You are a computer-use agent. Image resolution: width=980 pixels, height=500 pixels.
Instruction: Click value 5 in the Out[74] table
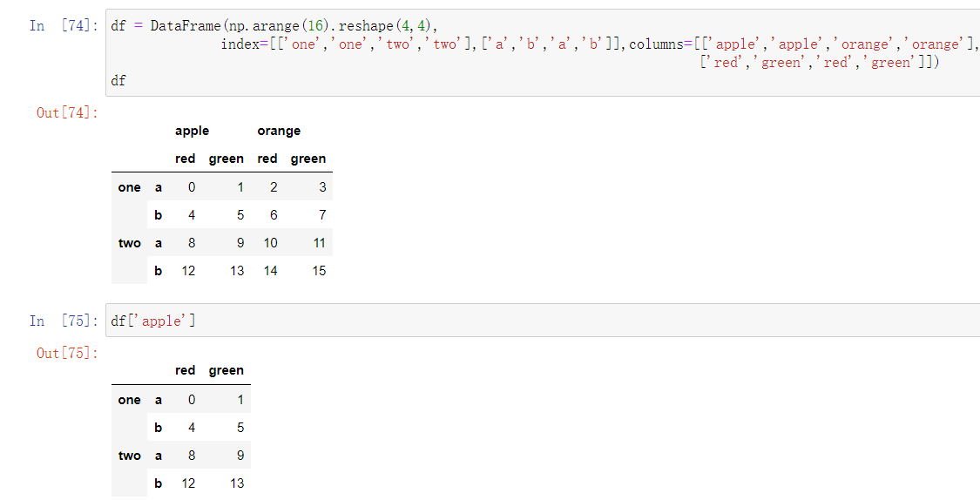point(240,215)
